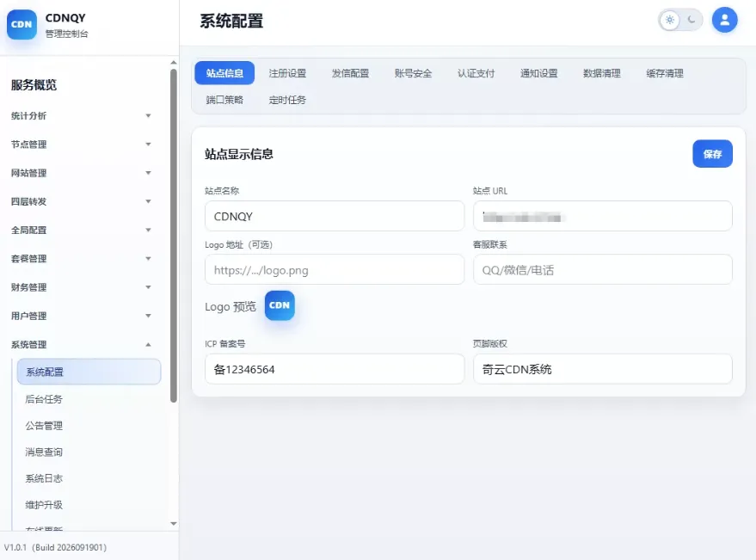Click the CDN logo in the sidebar header
This screenshot has height=560, width=756.
(22, 25)
